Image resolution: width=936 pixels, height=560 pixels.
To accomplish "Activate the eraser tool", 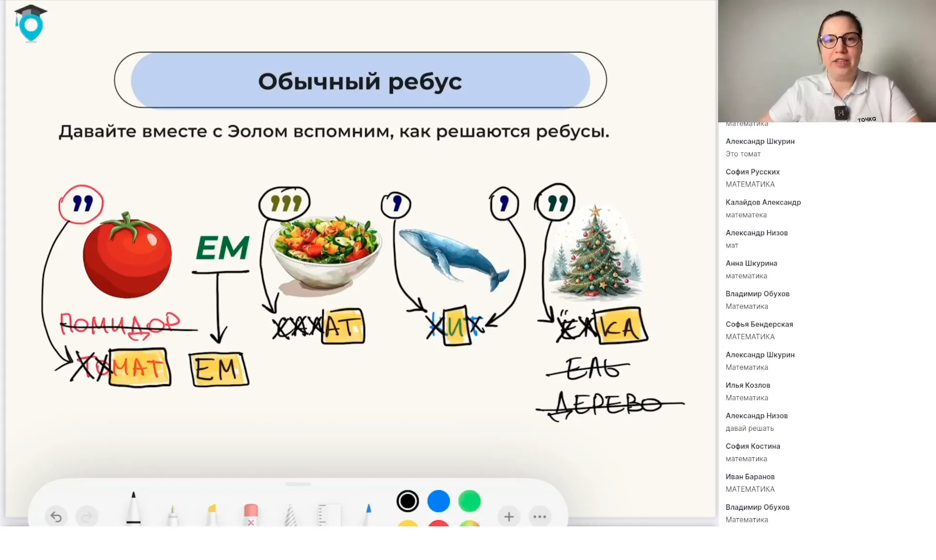I will [249, 511].
